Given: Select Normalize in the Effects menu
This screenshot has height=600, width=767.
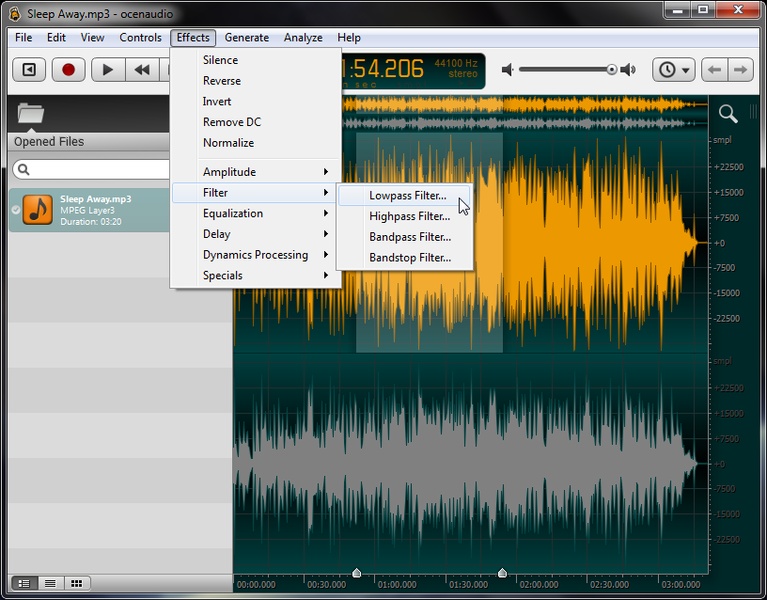Looking at the screenshot, I should click(228, 143).
